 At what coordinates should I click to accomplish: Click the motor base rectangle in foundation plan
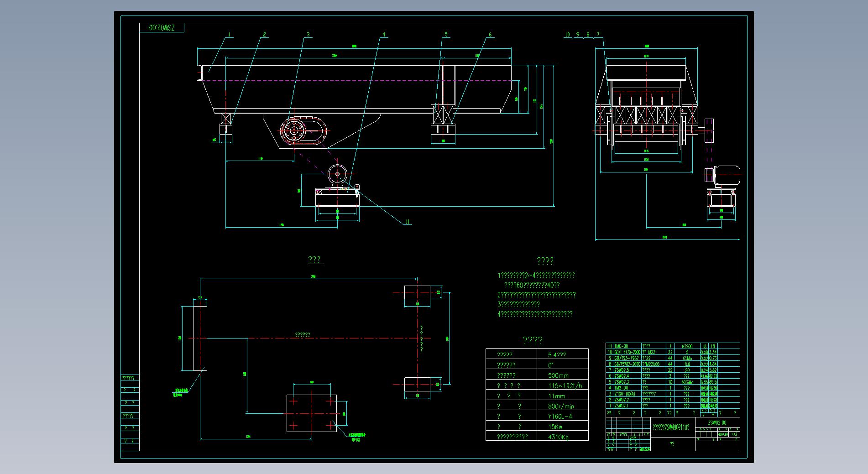point(312,413)
